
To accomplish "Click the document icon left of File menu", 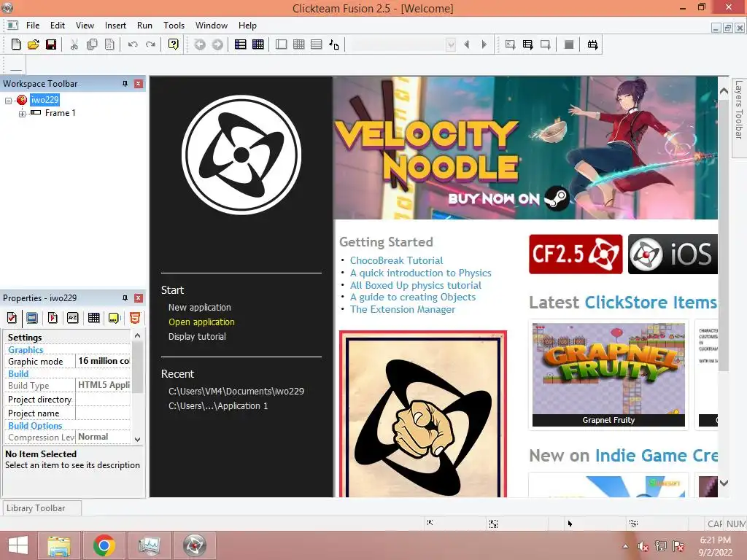I will click(13, 26).
